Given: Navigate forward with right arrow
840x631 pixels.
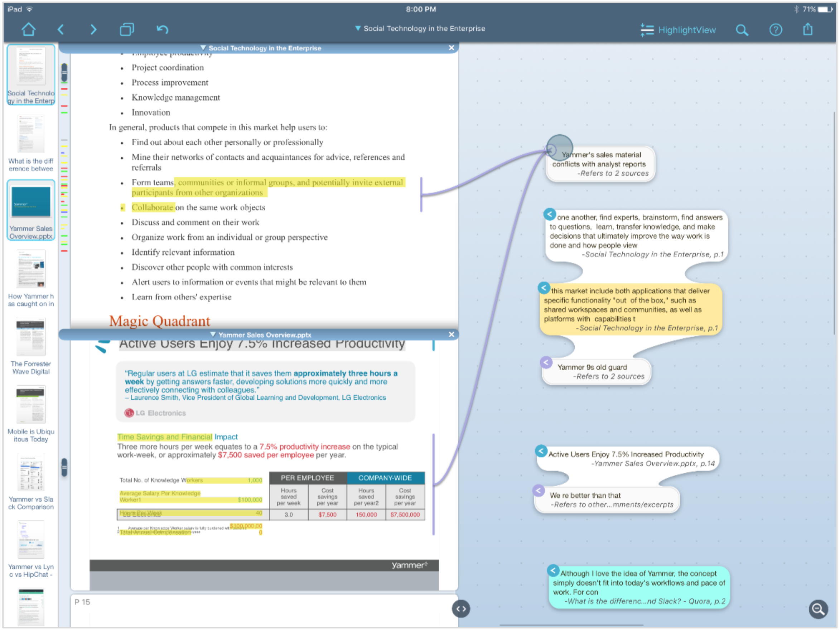Looking at the screenshot, I should pyautogui.click(x=93, y=29).
